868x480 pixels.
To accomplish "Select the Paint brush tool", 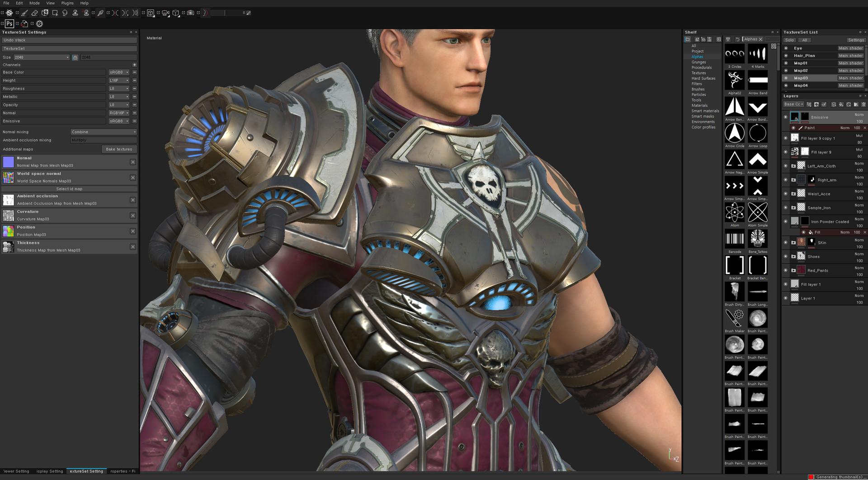I will click(x=24, y=13).
